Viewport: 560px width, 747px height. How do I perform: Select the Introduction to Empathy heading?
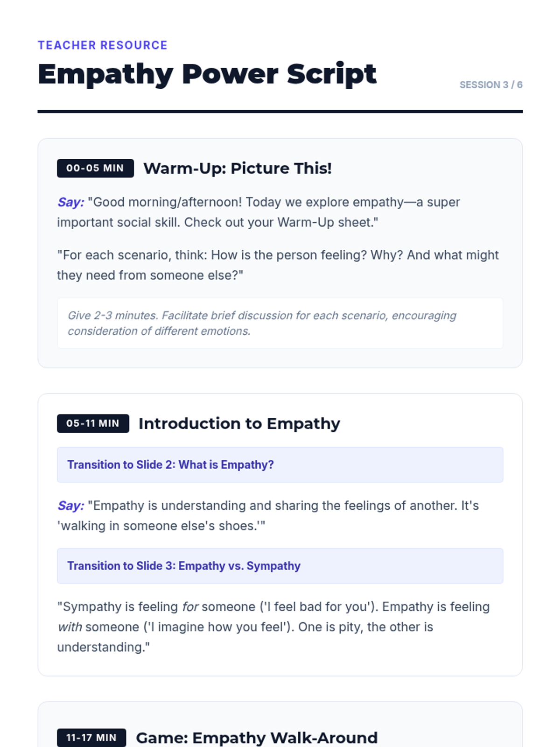239,423
